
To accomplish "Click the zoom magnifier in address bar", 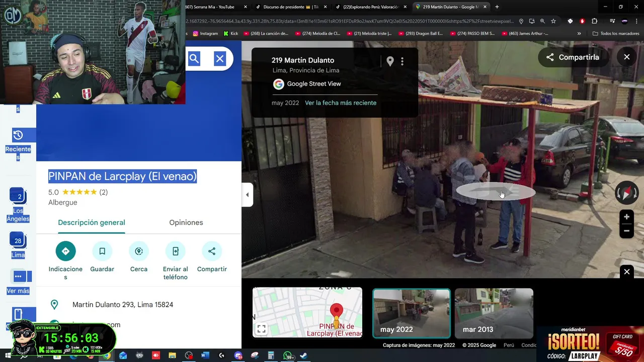I will tap(542, 21).
